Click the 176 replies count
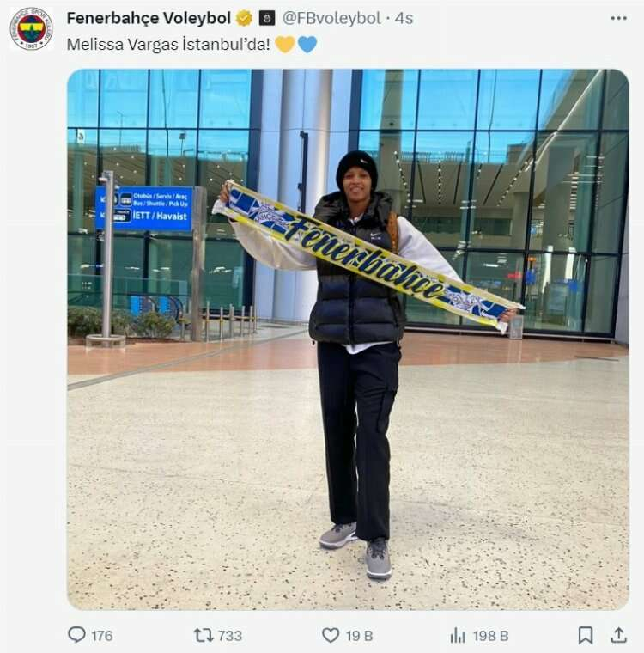Viewport: 644px width, 653px height. coord(102,636)
